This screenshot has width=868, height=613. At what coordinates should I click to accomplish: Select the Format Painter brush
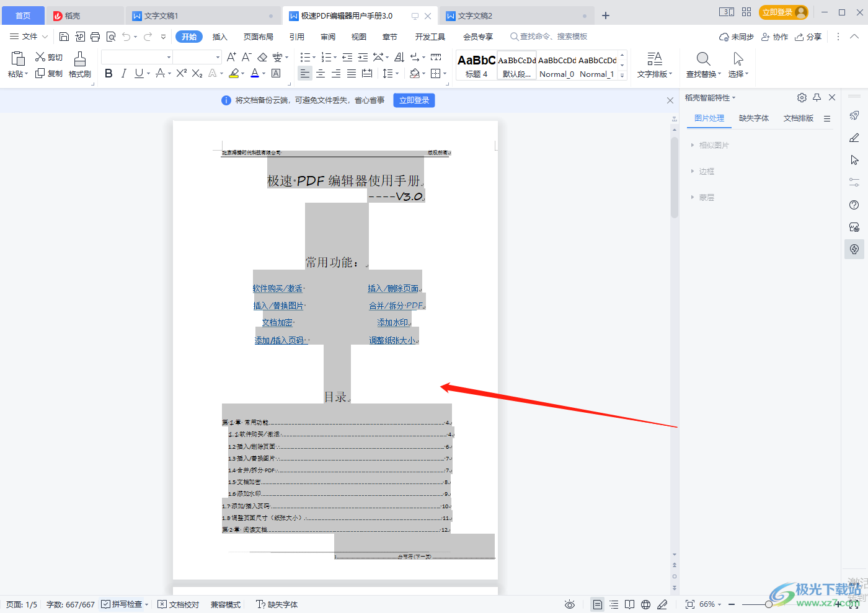point(80,59)
